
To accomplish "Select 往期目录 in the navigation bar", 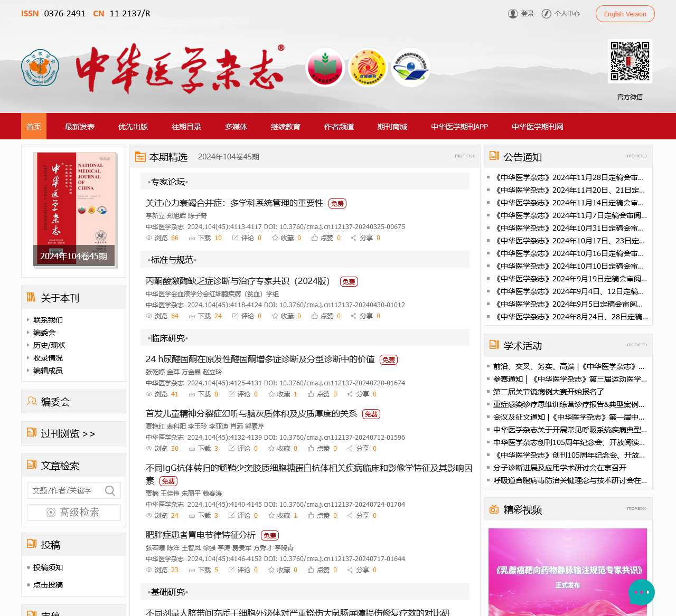I will [x=186, y=127].
